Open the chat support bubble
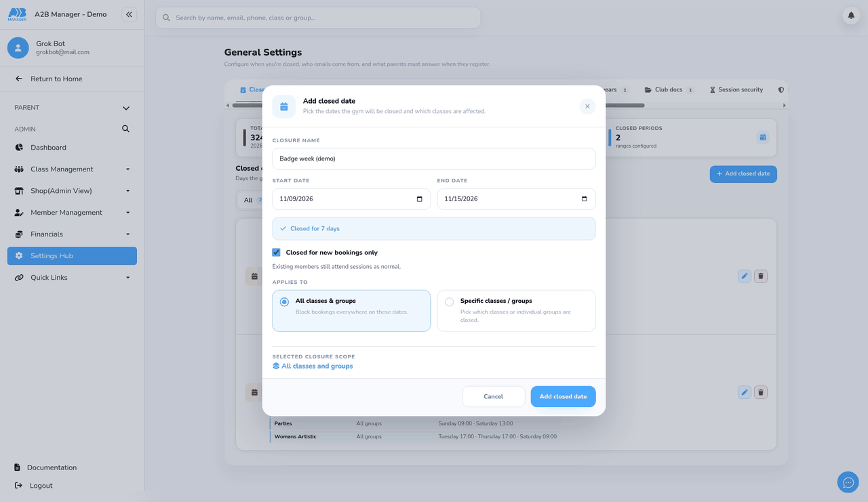The height and width of the screenshot is (502, 868). pyautogui.click(x=848, y=482)
